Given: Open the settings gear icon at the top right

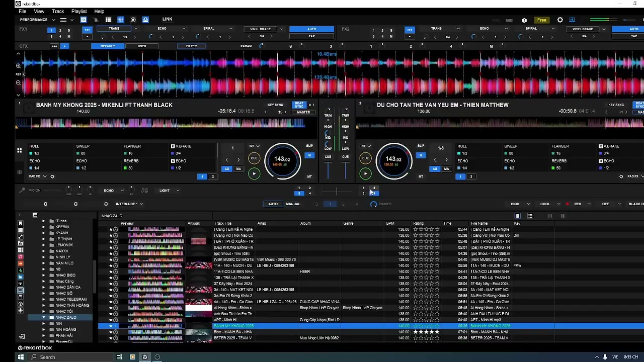Looking at the screenshot, I should (x=560, y=20).
